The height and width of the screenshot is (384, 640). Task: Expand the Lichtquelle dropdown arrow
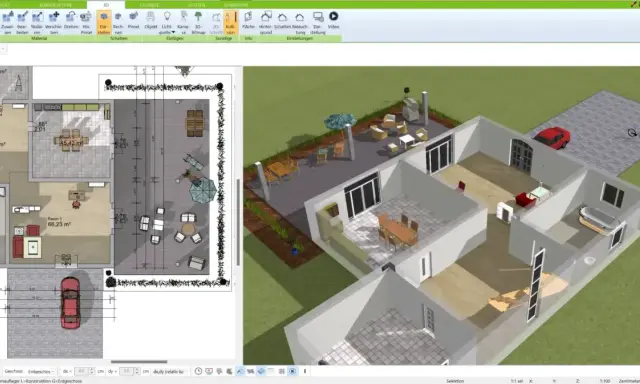click(x=173, y=32)
